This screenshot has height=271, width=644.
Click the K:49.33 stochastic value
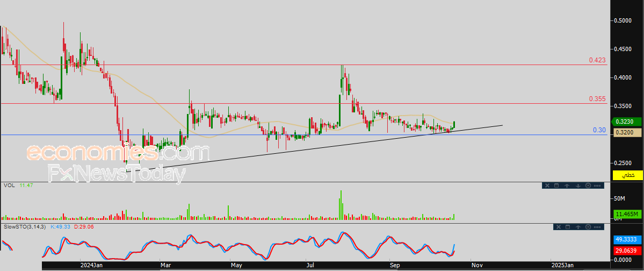pyautogui.click(x=59, y=226)
